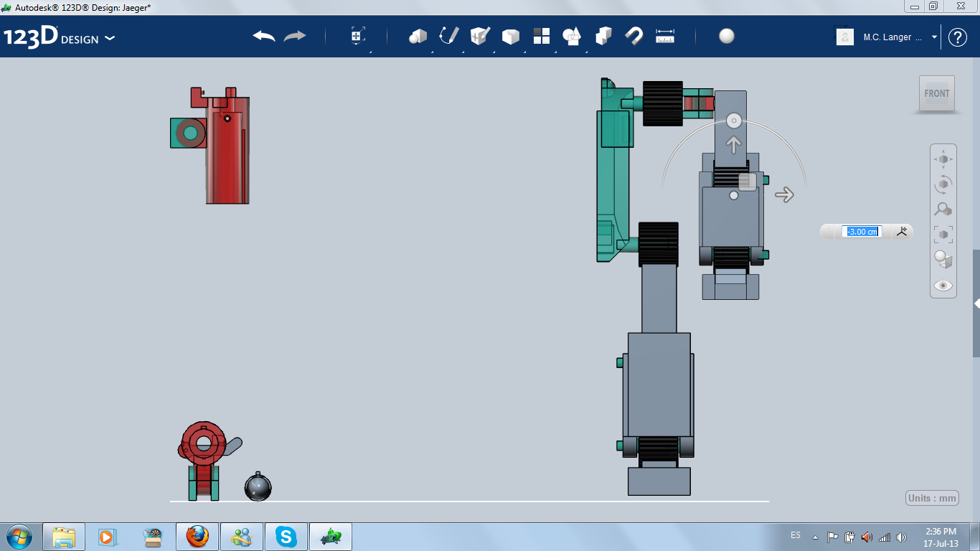The height and width of the screenshot is (551, 980).
Task: Click the -3.00 cm distance input field
Action: [862, 232]
